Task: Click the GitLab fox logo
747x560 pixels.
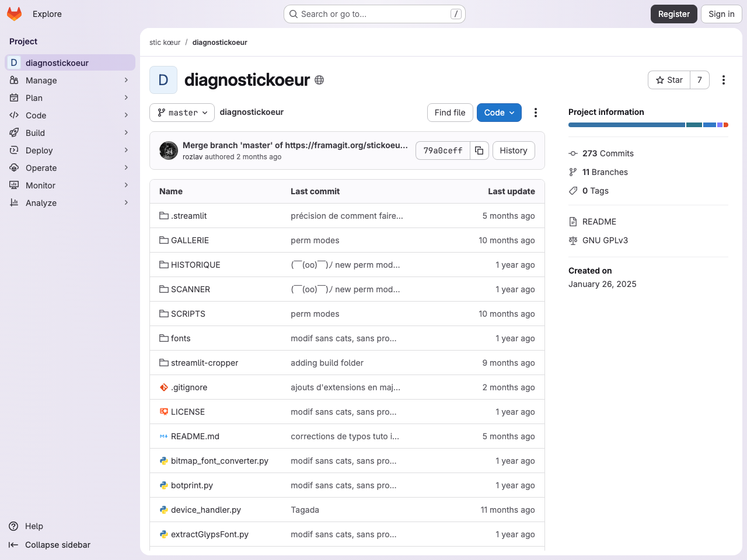Action: tap(14, 13)
